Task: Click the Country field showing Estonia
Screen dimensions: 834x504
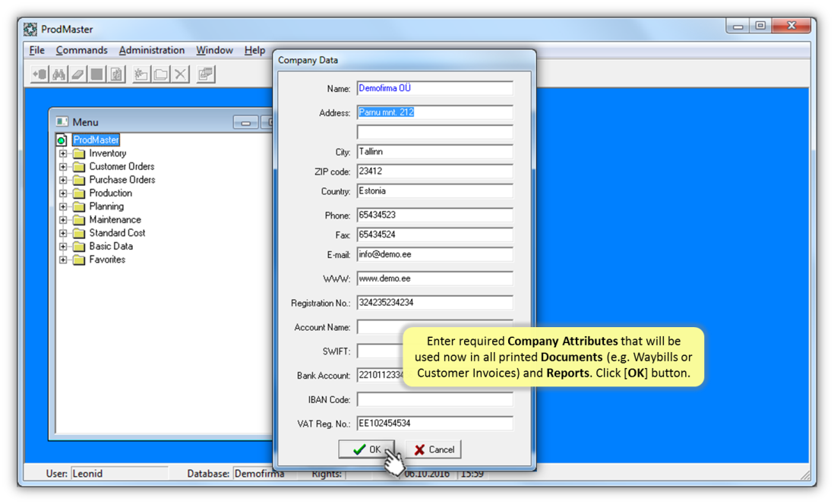Action: click(x=435, y=191)
